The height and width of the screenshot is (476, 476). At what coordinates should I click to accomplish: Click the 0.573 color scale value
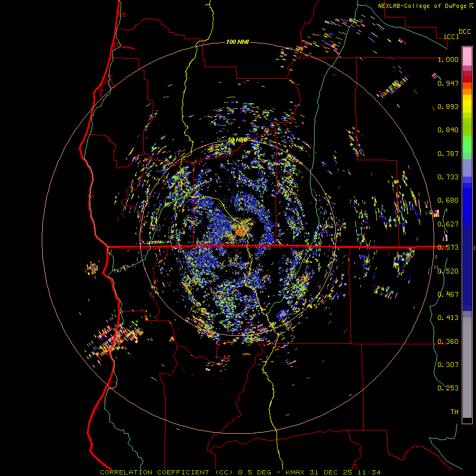[x=448, y=248]
